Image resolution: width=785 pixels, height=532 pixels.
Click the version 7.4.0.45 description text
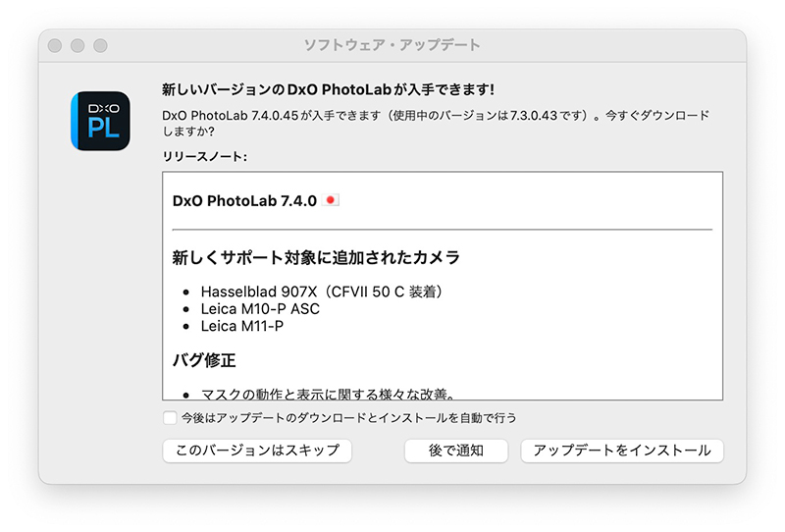(x=436, y=124)
